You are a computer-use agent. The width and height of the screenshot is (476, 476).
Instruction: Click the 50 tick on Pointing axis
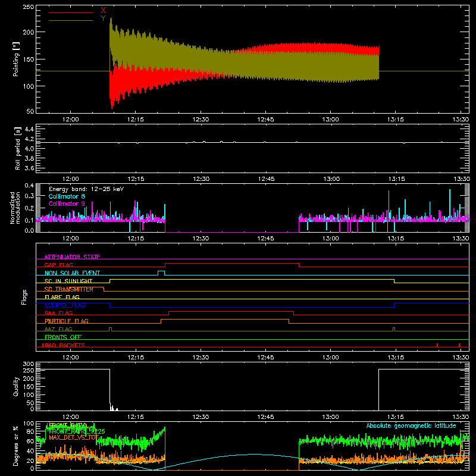tap(30, 111)
